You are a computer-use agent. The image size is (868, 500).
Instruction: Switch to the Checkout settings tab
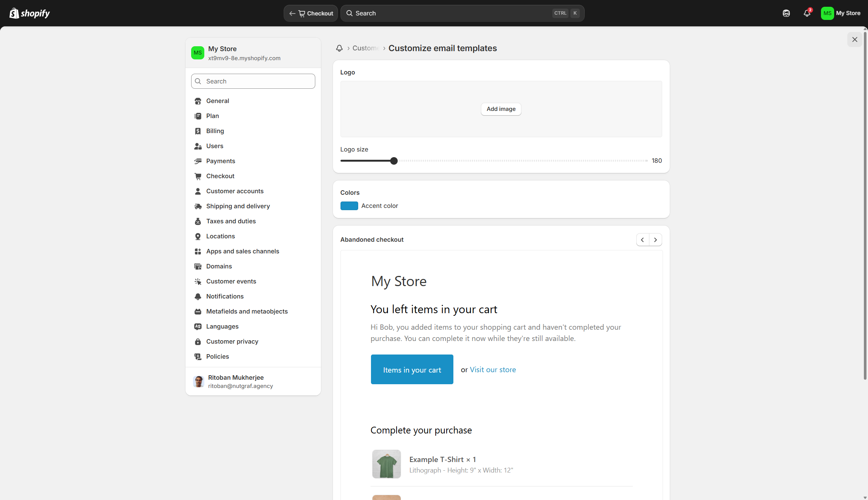coord(220,176)
